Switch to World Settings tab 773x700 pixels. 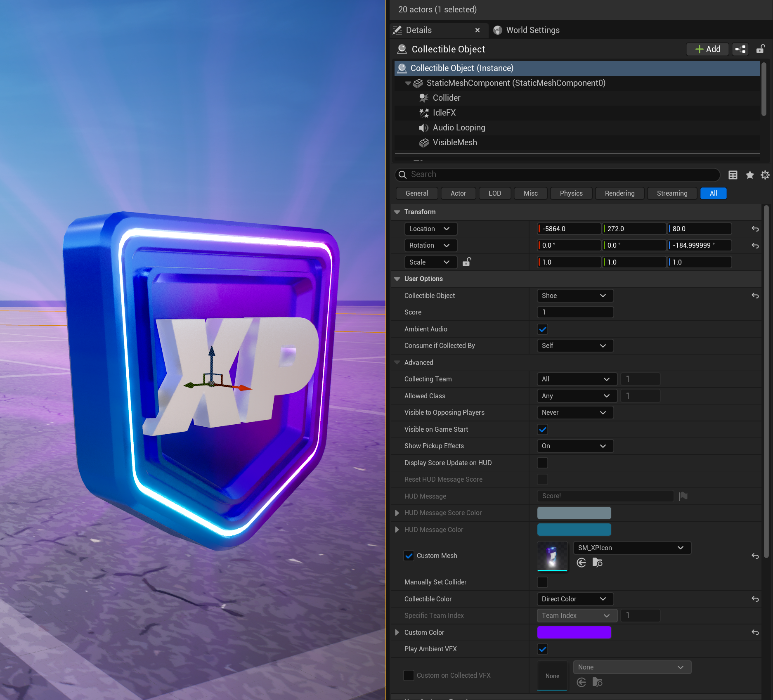pos(527,30)
